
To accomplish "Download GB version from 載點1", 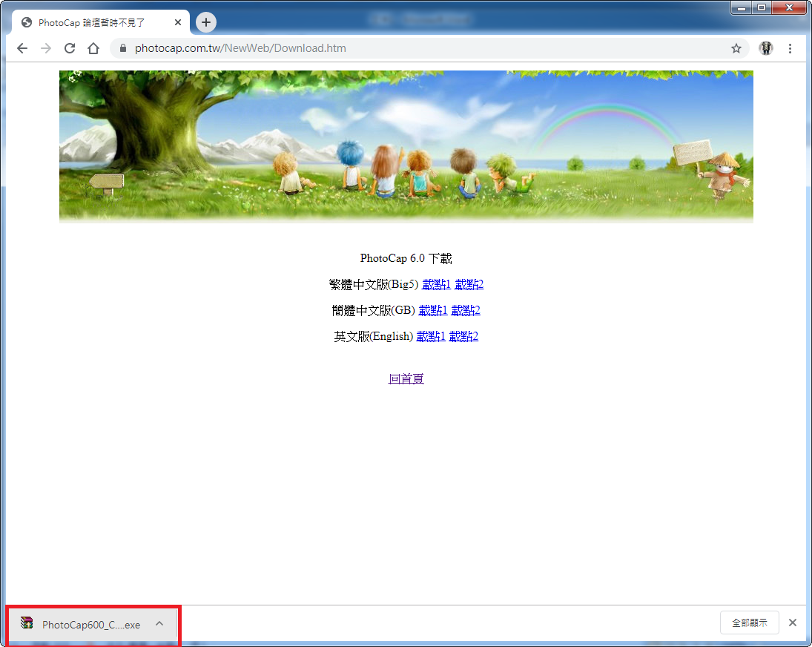I will [x=432, y=310].
